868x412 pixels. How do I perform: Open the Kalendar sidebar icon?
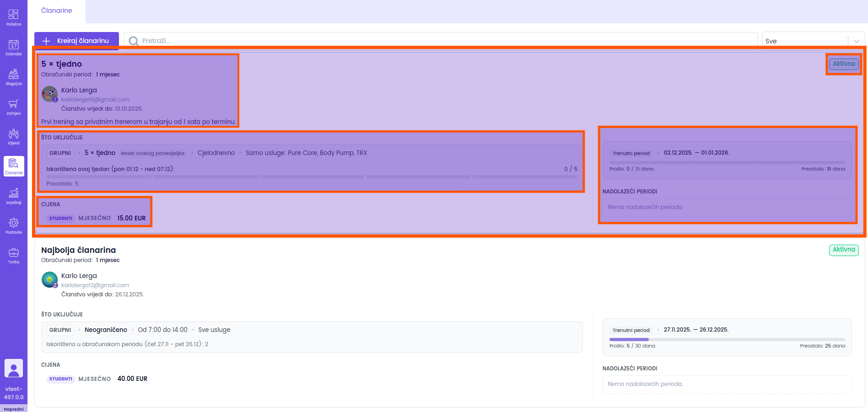click(13, 47)
